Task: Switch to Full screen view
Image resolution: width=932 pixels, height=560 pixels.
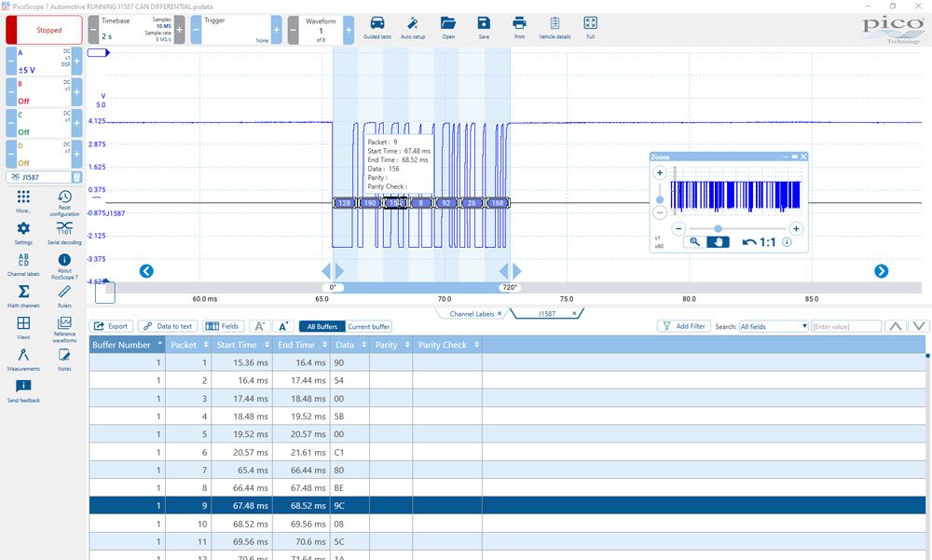Action: 590,28
